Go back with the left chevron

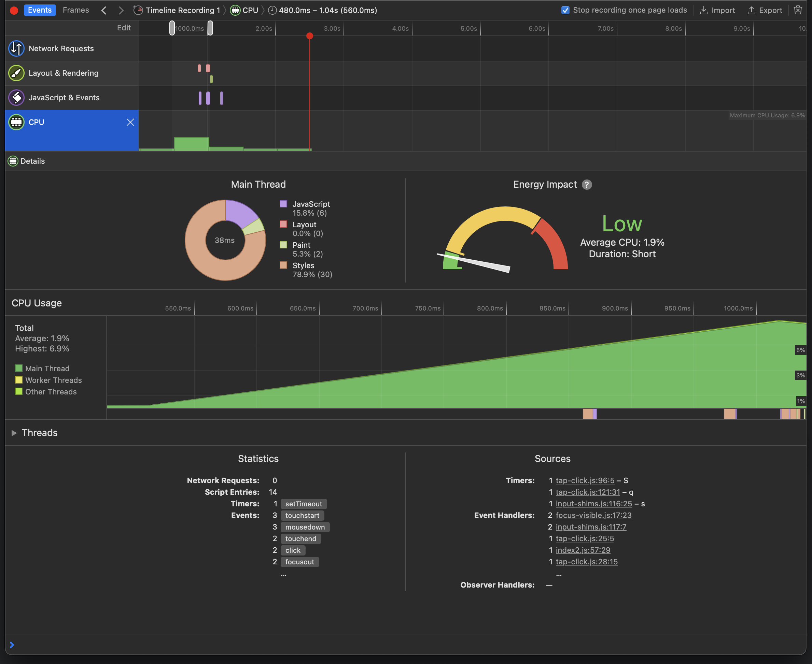(104, 10)
